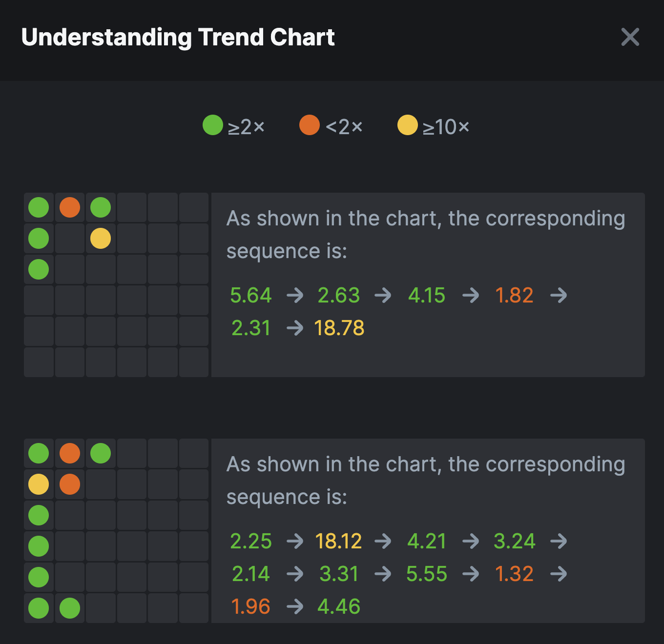The image size is (664, 644).
Task: Click the 18.12 yellow value
Action: tap(338, 542)
